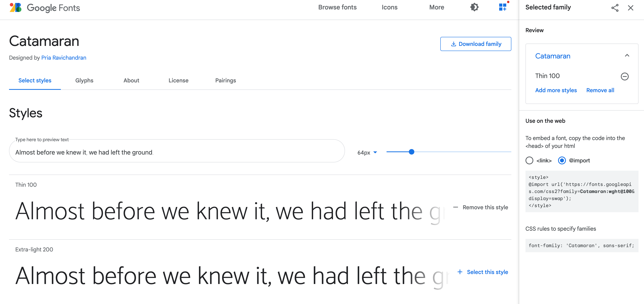
Task: Select the <link> radio button
Action: click(529, 160)
